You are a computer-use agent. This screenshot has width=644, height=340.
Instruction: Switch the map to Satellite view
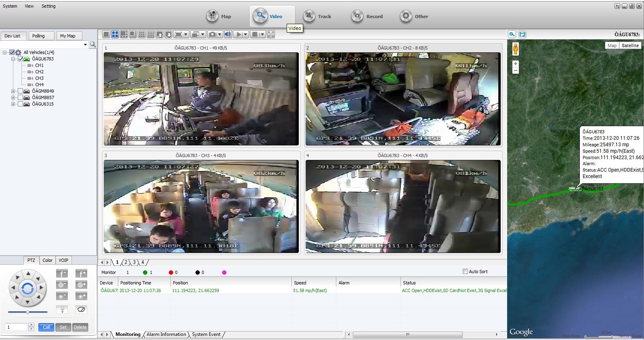pos(630,46)
